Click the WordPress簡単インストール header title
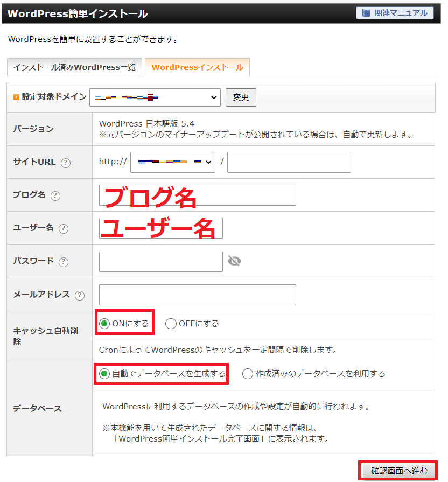This screenshot has width=448, height=482. (x=78, y=13)
